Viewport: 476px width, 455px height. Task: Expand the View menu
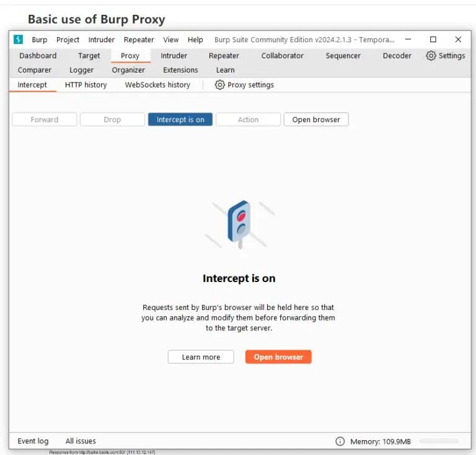(171, 40)
